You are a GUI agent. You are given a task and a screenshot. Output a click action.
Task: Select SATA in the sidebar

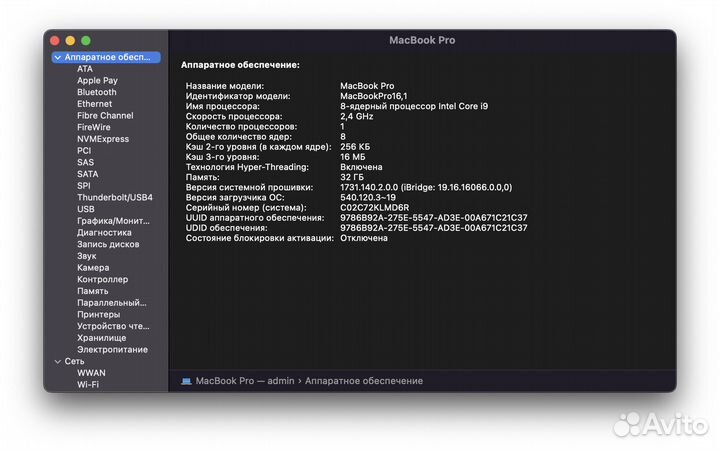tap(88, 174)
